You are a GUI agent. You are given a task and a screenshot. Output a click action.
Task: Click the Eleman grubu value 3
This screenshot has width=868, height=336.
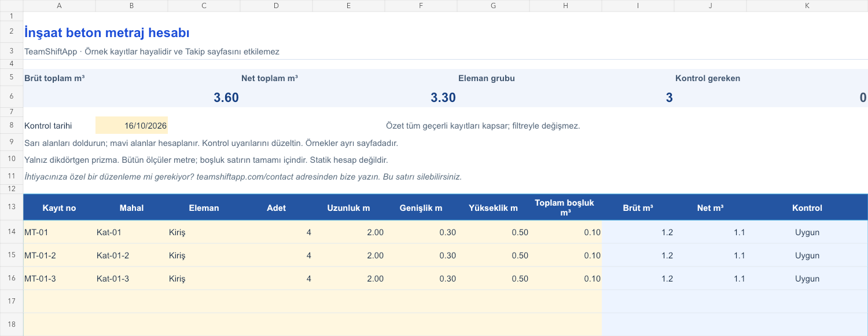(670, 97)
